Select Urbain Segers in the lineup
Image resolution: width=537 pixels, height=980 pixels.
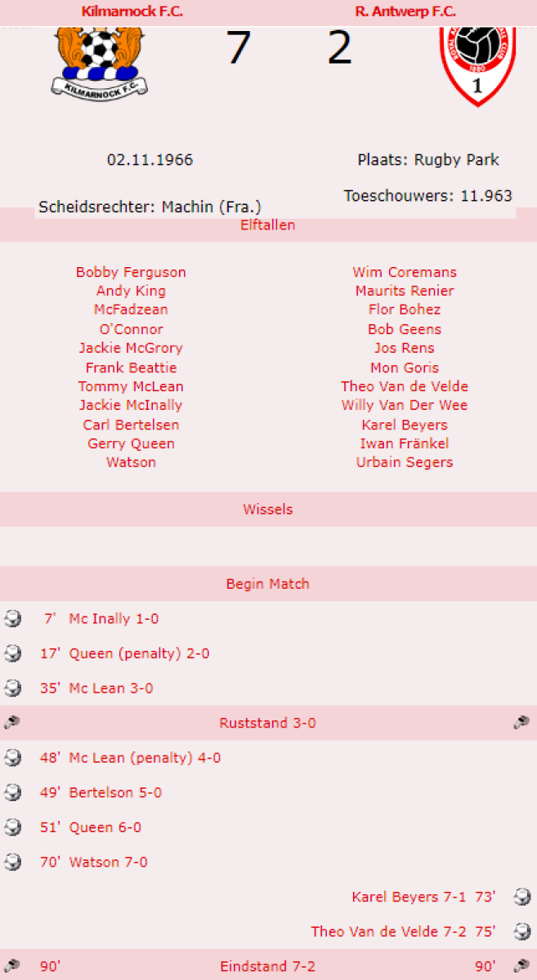(405, 462)
